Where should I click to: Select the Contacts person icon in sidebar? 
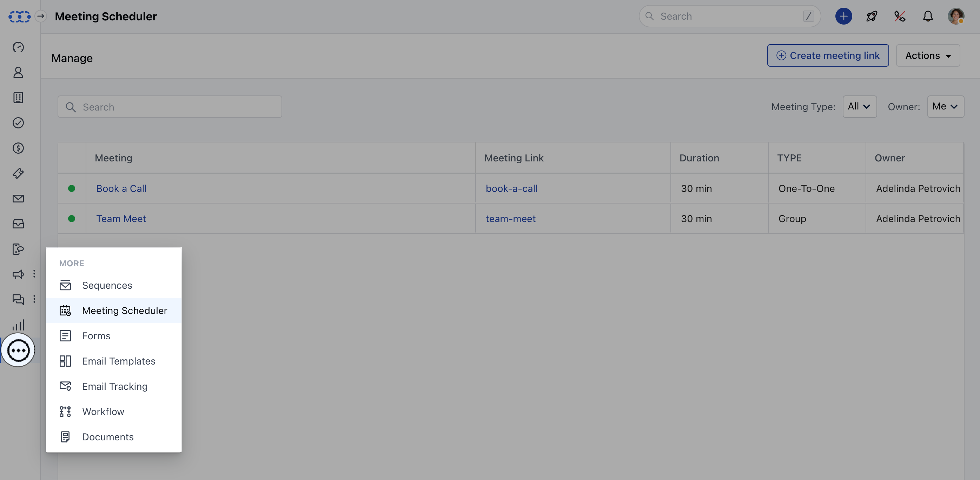click(x=18, y=72)
